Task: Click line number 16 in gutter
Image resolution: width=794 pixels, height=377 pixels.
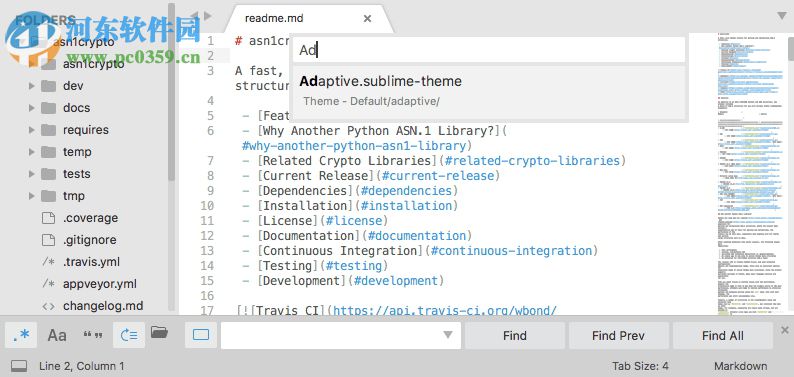Action: tap(207, 296)
